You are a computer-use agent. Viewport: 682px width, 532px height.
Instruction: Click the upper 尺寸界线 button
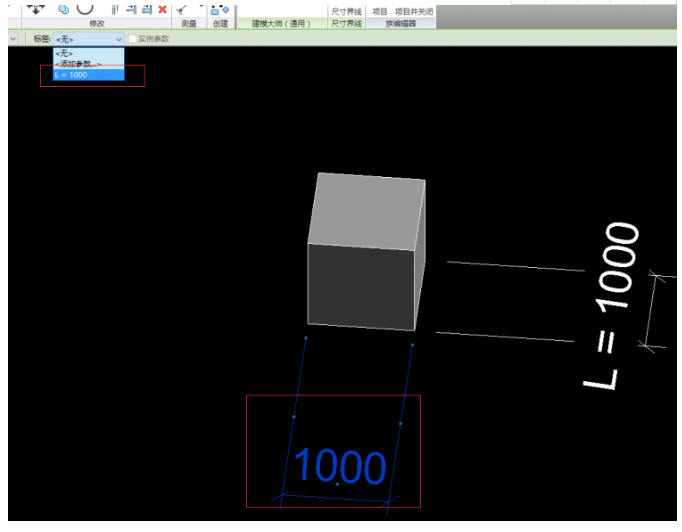(x=346, y=12)
